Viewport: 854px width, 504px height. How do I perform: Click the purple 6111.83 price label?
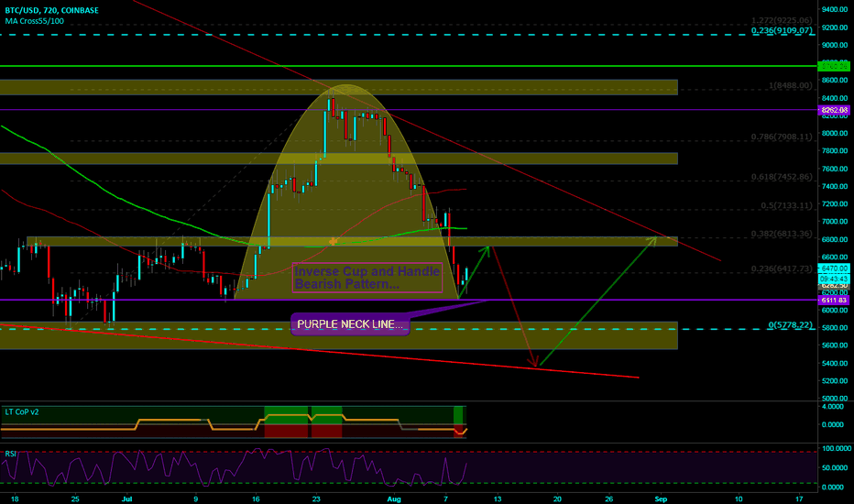834,301
